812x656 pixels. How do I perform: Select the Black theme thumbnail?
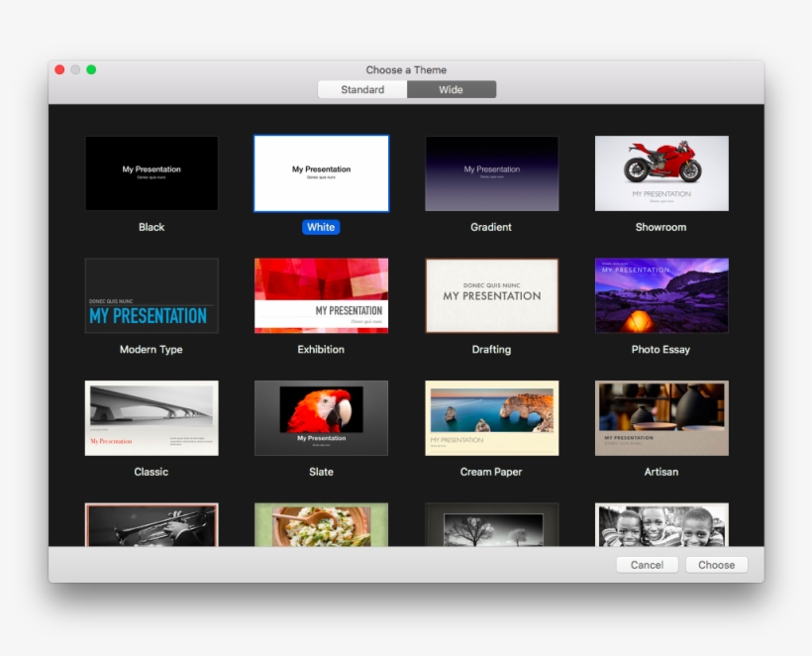point(151,172)
